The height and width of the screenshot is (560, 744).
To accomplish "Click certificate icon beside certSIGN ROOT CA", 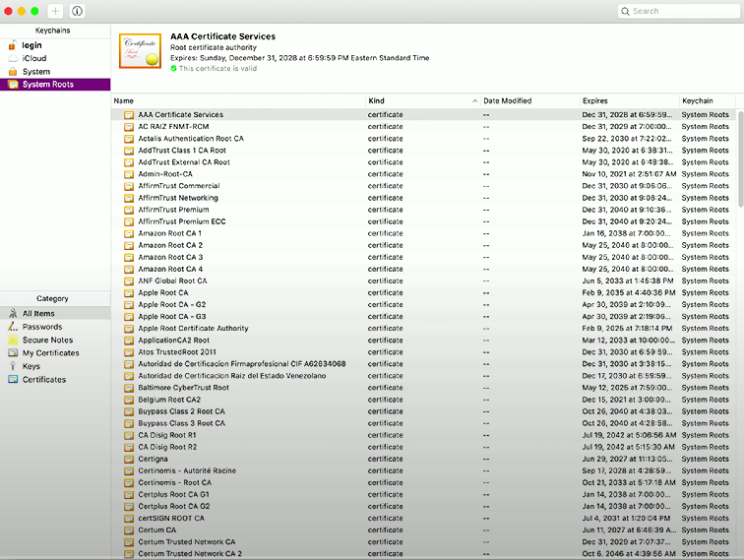I will [129, 519].
